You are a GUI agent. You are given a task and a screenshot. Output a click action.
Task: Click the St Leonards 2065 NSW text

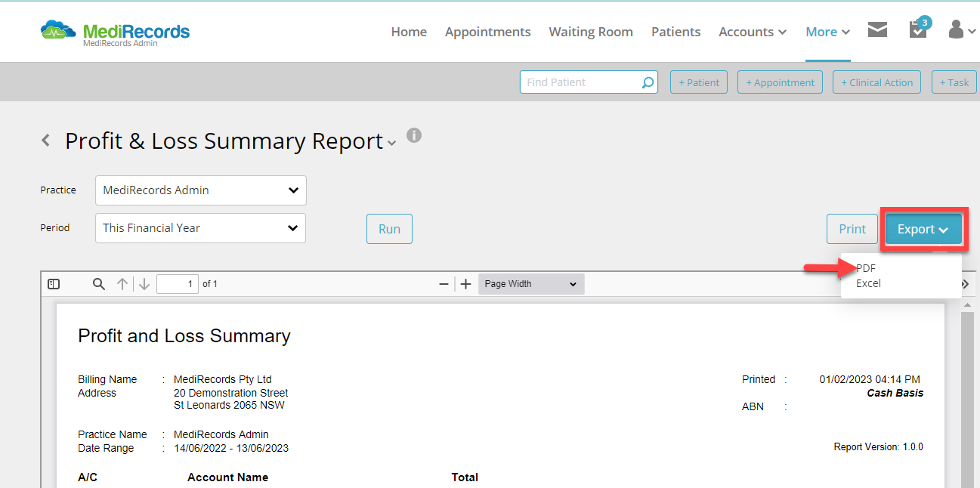(x=229, y=405)
